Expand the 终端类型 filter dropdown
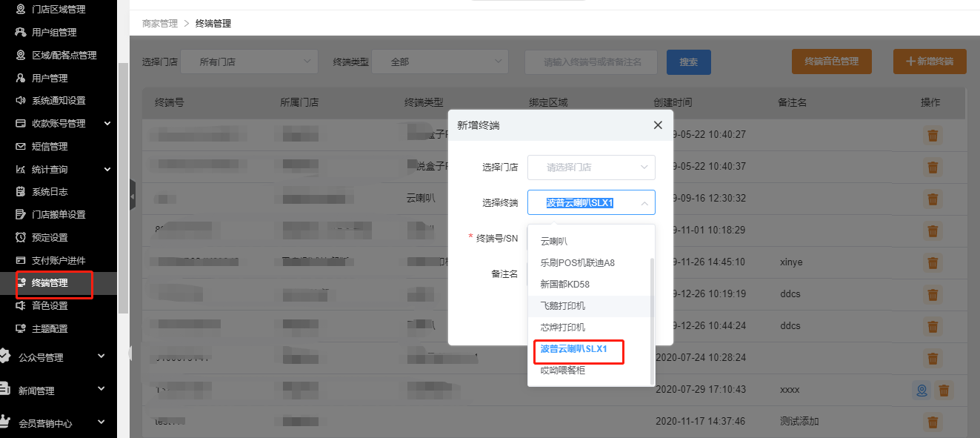980x438 pixels. [x=439, y=62]
